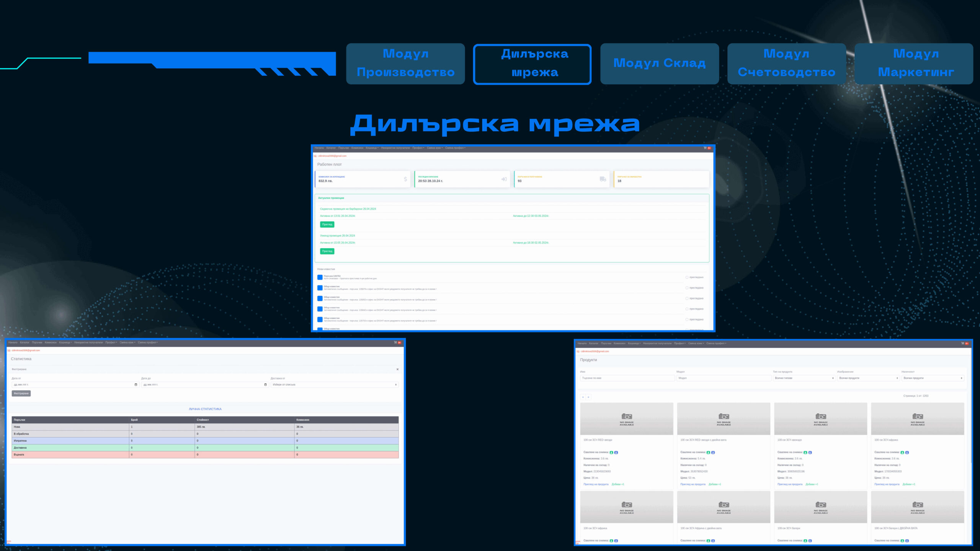Open calendar icon in Дата от field
Viewport: 980px width, 551px height.
(136, 385)
